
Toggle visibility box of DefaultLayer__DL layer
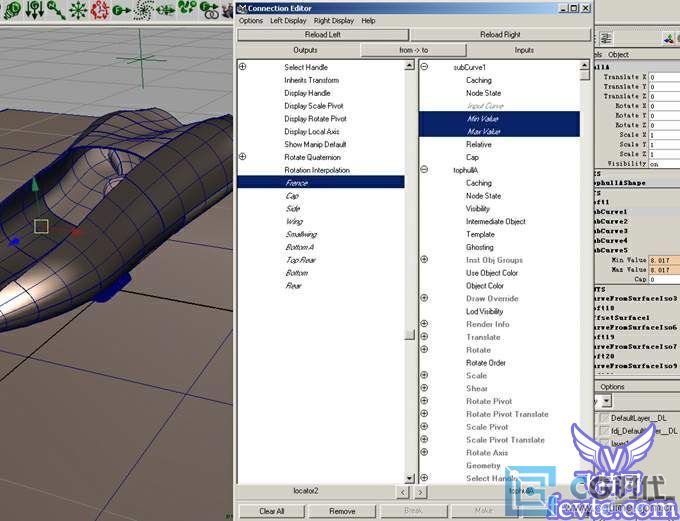tap(604, 418)
